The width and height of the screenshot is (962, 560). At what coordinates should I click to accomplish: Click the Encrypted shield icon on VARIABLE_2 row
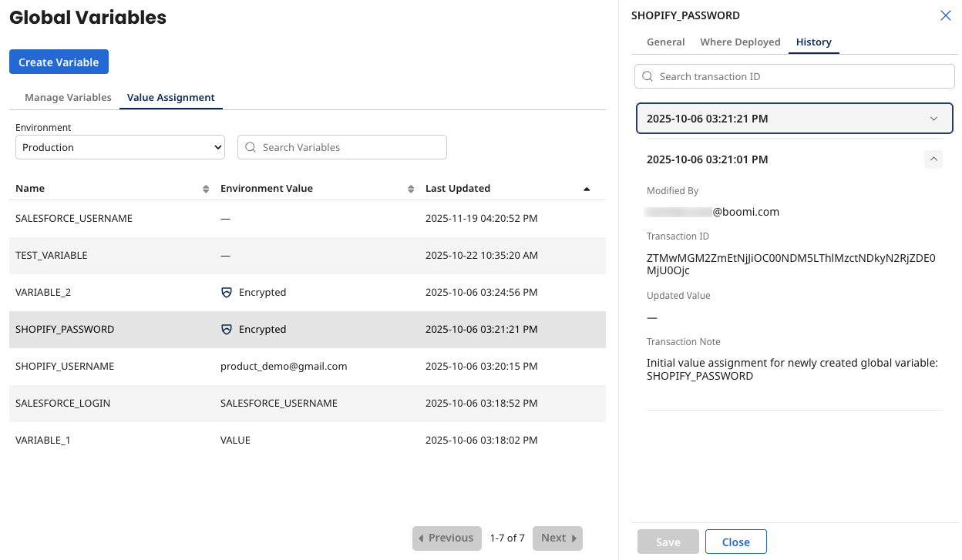click(226, 292)
